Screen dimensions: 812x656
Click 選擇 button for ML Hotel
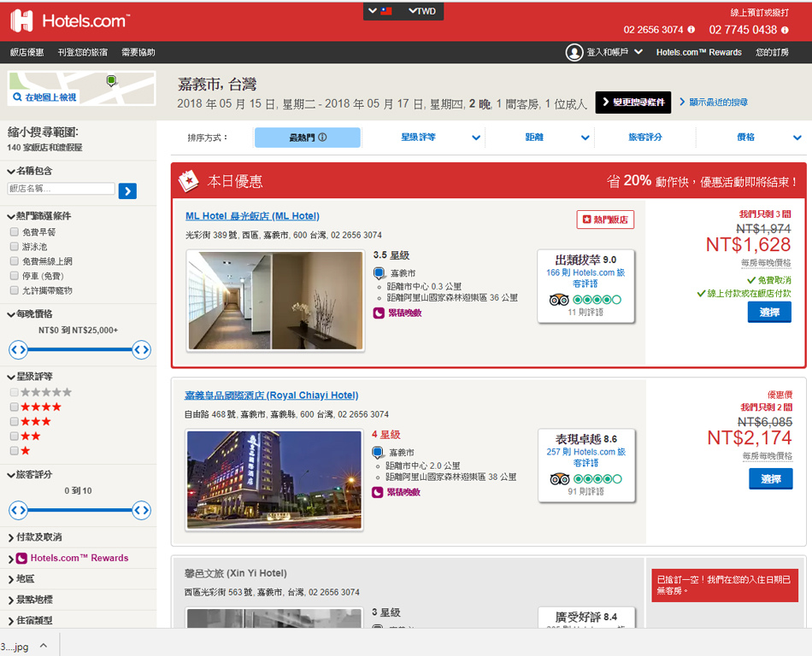pyautogui.click(x=769, y=313)
